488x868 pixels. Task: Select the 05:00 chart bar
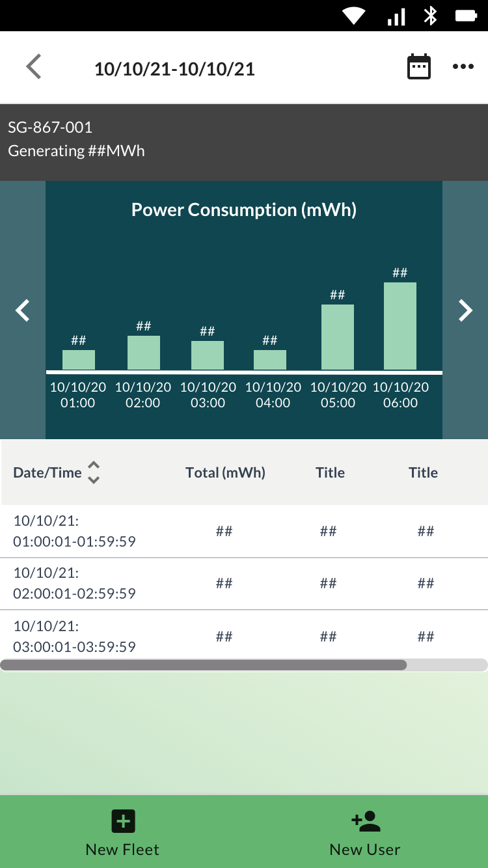coord(338,336)
